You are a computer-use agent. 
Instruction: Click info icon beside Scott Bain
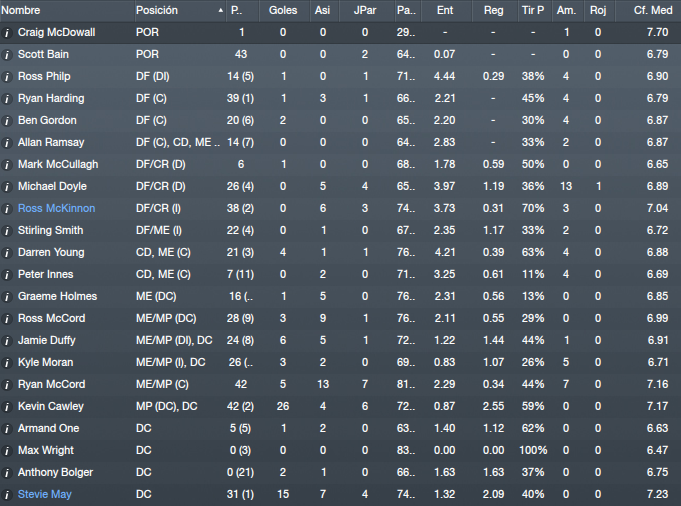[x=7, y=55]
